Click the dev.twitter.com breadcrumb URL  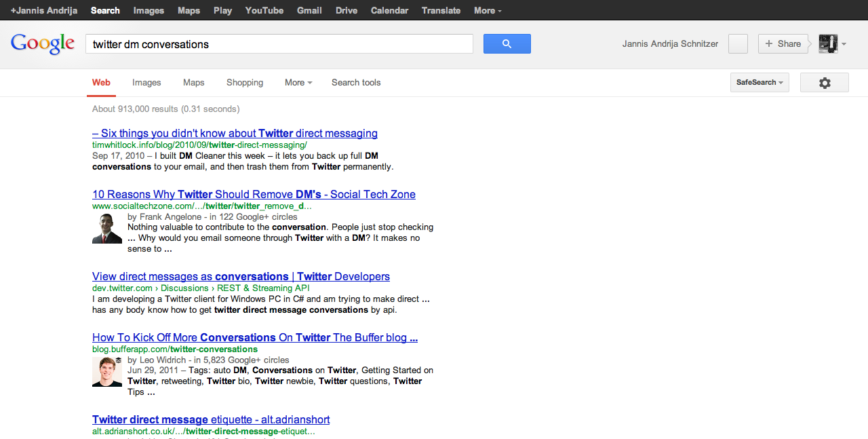pos(201,288)
